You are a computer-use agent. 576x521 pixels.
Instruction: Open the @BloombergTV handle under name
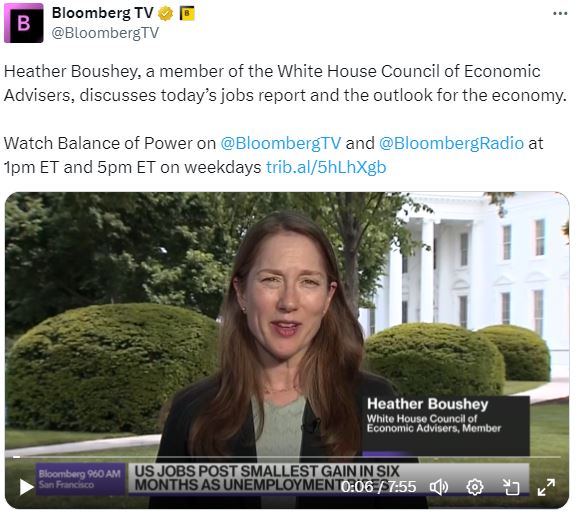(105, 33)
